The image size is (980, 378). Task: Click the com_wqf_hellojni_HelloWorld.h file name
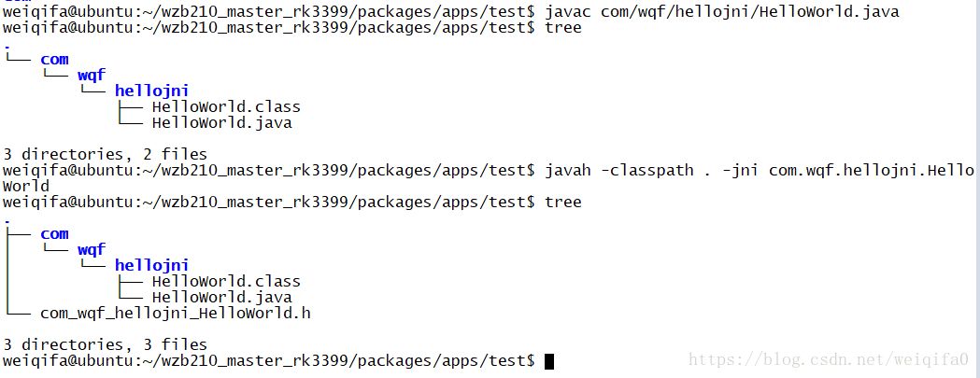(x=176, y=313)
